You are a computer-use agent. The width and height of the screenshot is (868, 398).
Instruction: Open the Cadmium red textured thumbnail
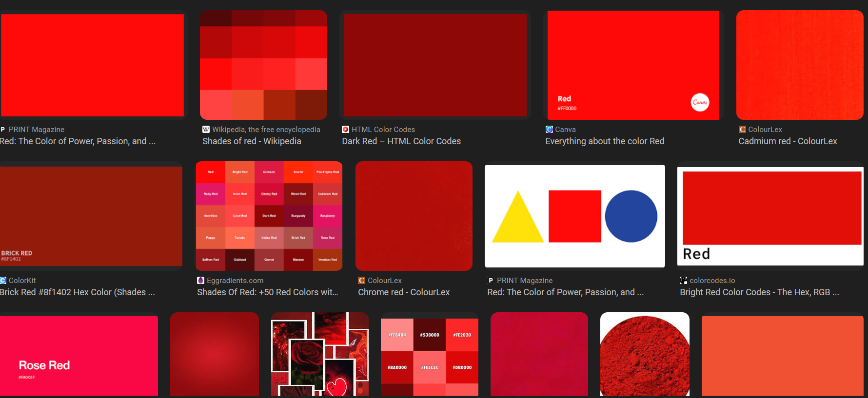click(800, 65)
